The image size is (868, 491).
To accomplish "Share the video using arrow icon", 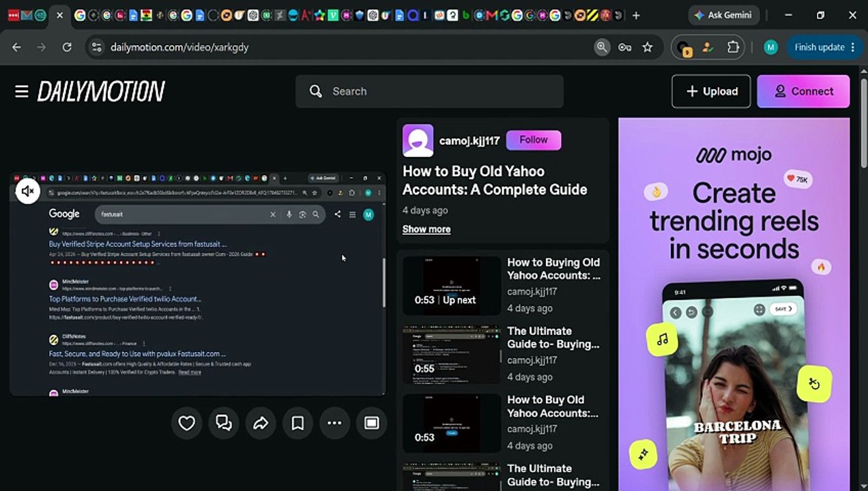I will (261, 423).
